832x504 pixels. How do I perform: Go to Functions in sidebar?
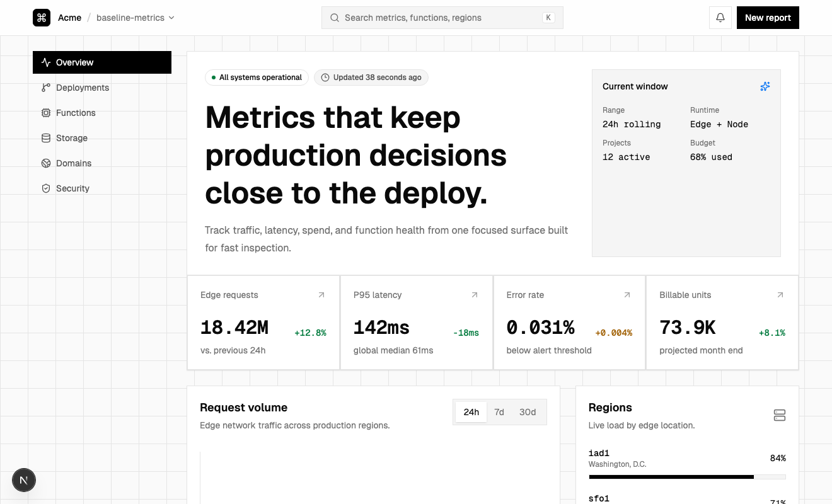[x=76, y=113]
